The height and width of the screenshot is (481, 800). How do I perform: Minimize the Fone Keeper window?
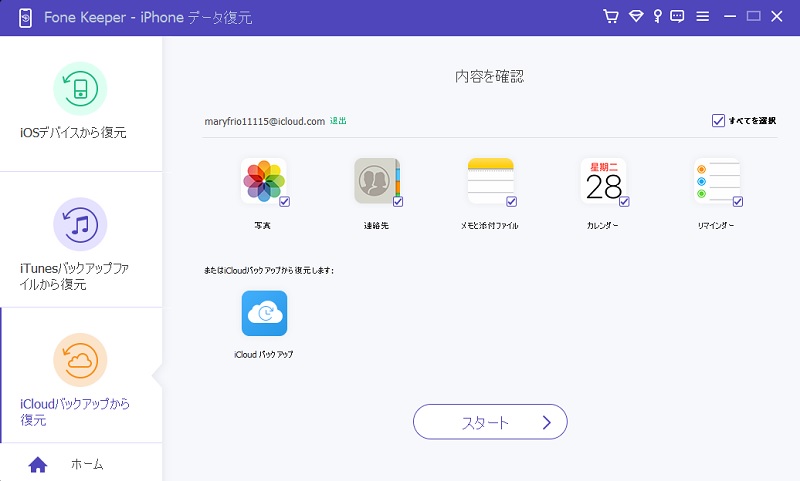[x=730, y=17]
